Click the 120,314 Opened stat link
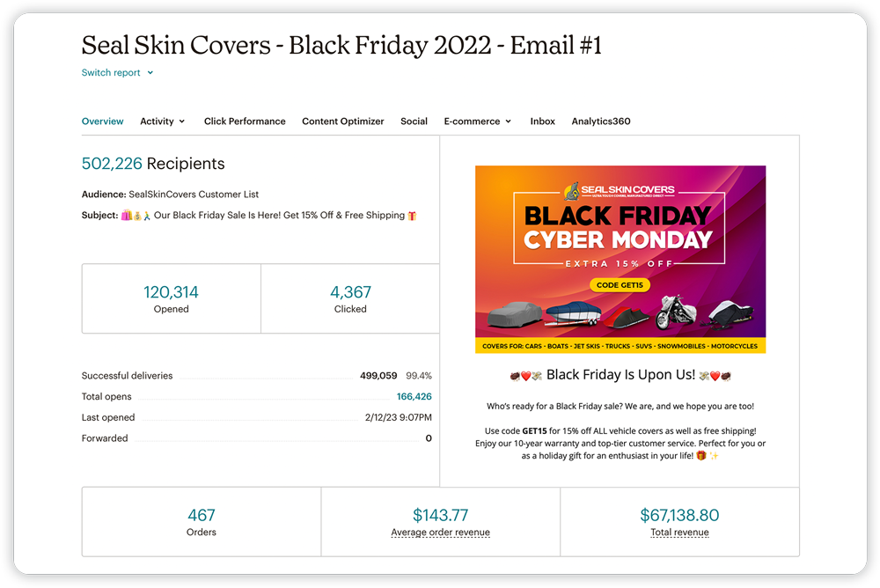The width and height of the screenshot is (880, 588). pyautogui.click(x=171, y=290)
